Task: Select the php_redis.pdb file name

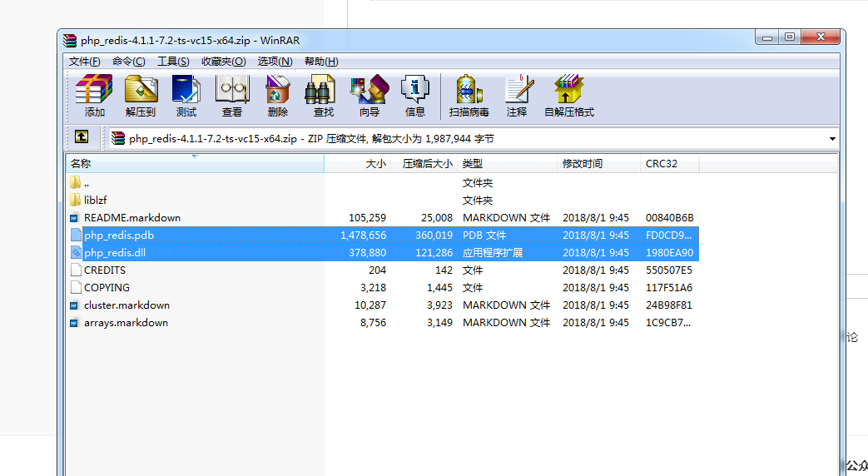Action: tap(119, 236)
